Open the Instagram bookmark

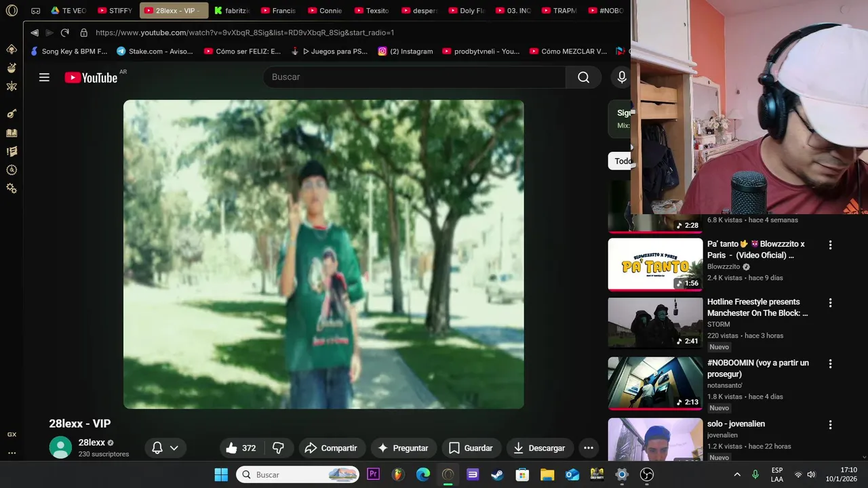click(406, 51)
